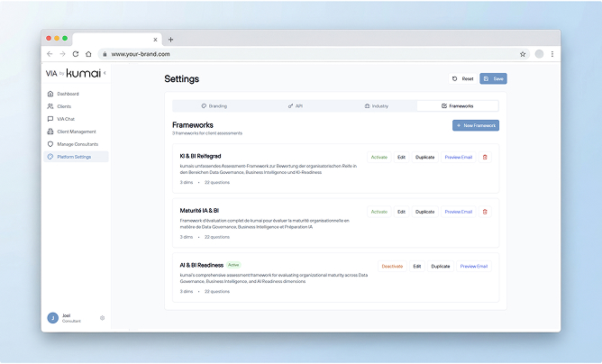The width and height of the screenshot is (602, 364).
Task: Open the browser three-dot menu
Action: (552, 54)
